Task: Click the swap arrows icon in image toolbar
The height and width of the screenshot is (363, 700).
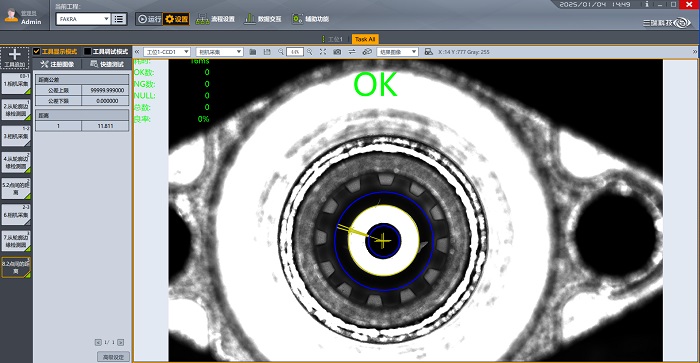Action: coord(352,52)
